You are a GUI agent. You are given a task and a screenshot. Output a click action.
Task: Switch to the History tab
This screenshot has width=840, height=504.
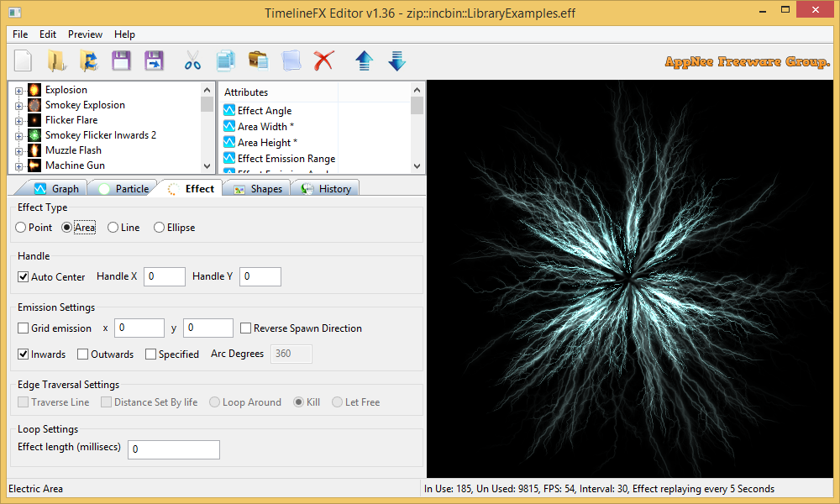[326, 188]
